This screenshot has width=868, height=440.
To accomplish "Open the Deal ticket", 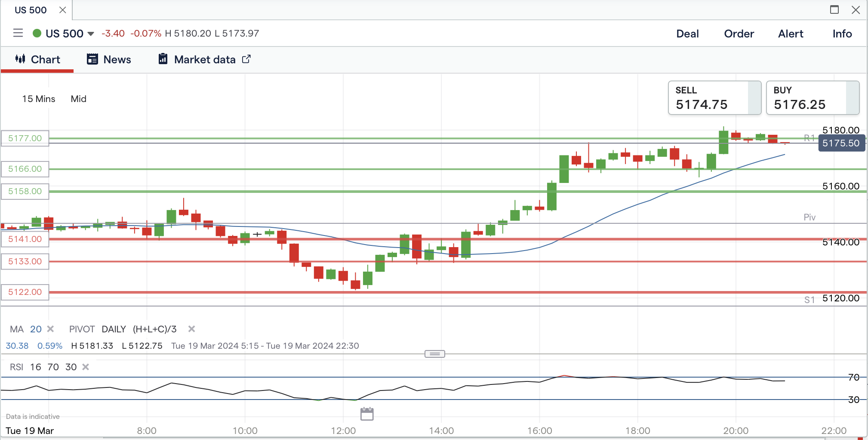I will tap(687, 34).
